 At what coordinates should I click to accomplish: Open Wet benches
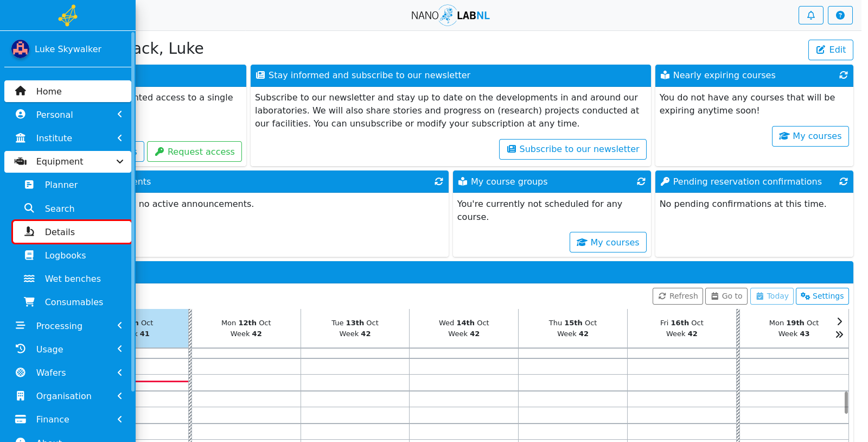[72, 279]
